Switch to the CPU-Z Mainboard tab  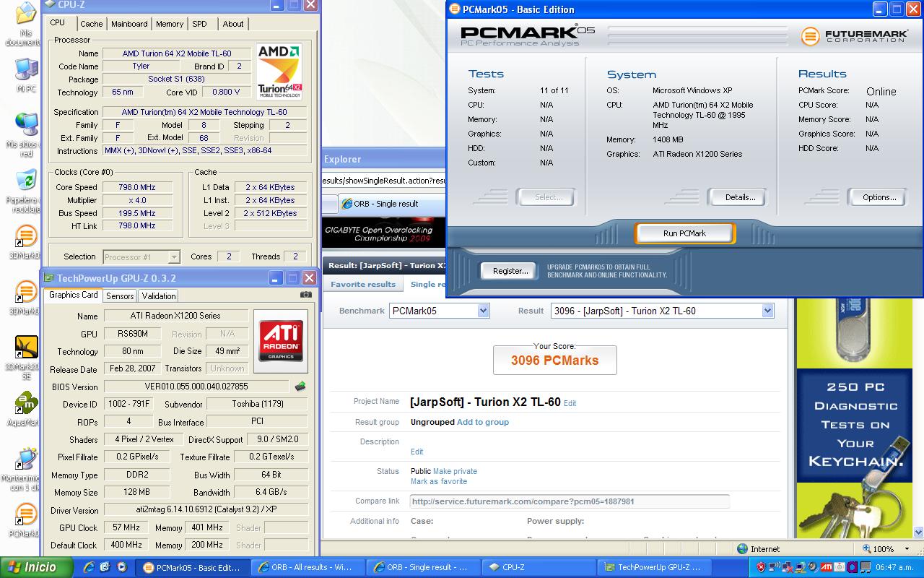pyautogui.click(x=129, y=24)
